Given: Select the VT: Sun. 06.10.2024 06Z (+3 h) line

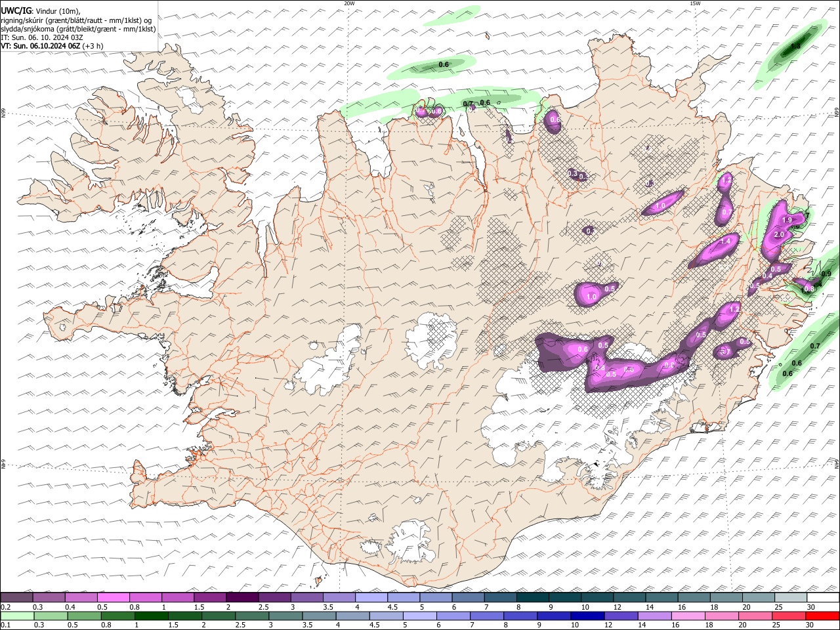Looking at the screenshot, I should point(52,46).
